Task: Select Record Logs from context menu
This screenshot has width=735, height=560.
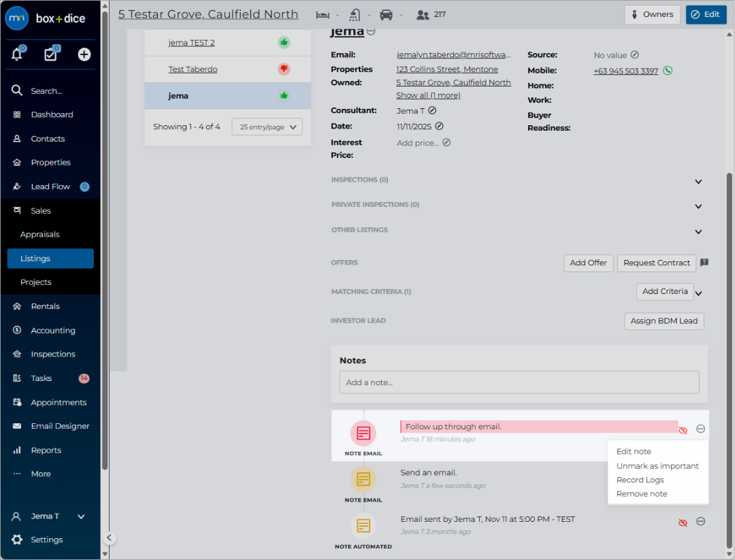Action: pyautogui.click(x=640, y=480)
